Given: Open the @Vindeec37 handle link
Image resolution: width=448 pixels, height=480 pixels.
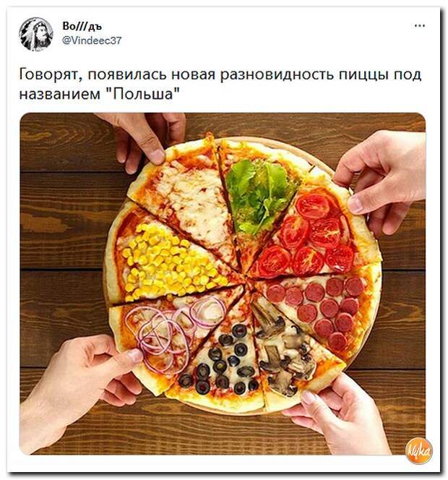Looking at the screenshot, I should pos(92,40).
